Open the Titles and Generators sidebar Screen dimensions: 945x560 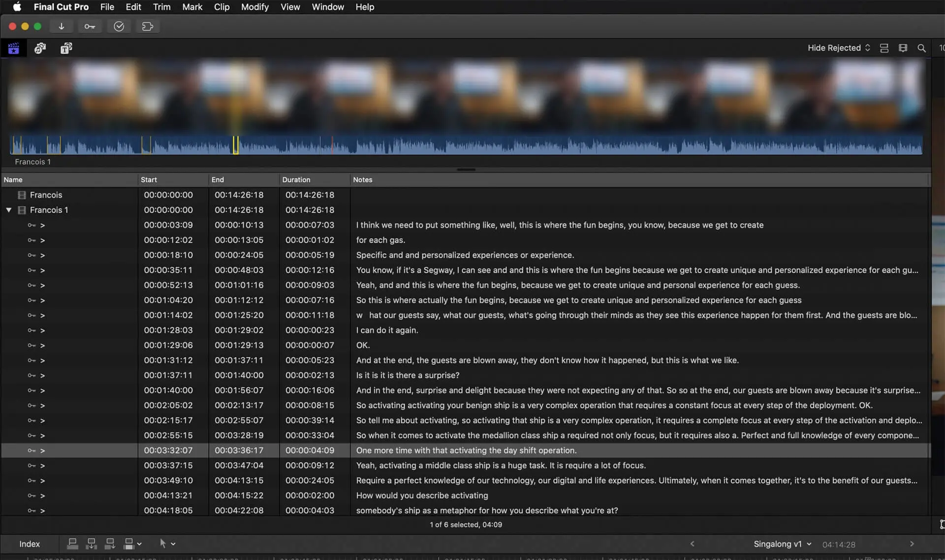[66, 48]
